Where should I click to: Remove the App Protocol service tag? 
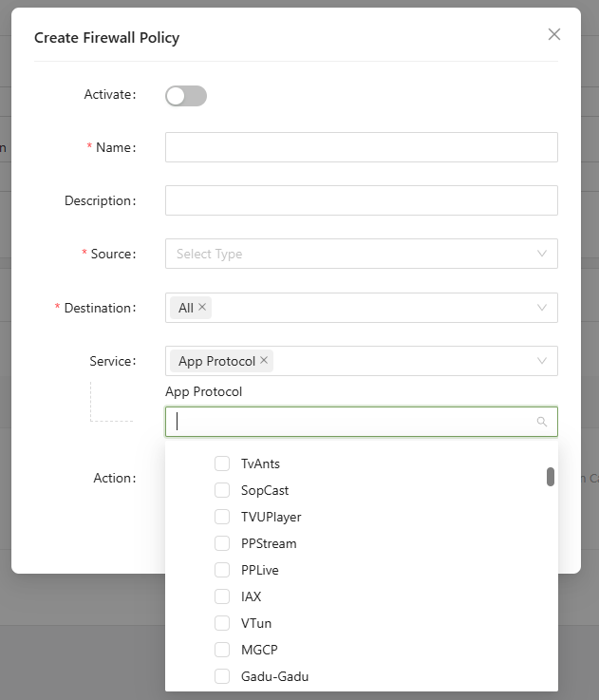(264, 361)
